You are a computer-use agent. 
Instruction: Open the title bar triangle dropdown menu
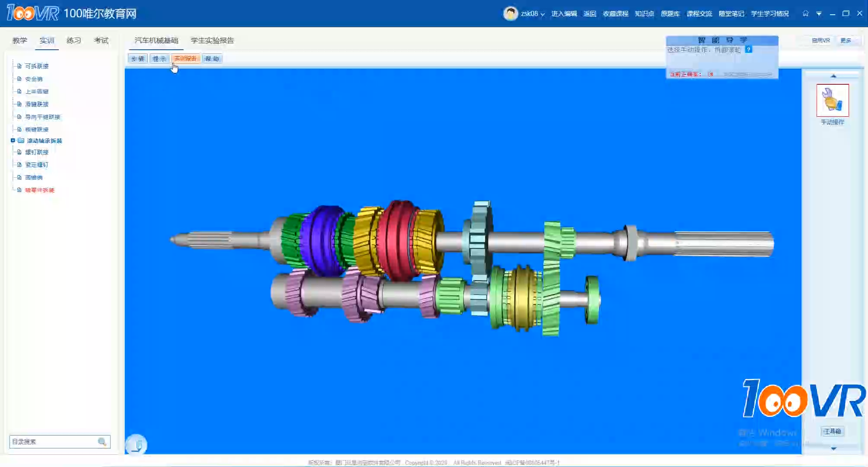click(819, 13)
